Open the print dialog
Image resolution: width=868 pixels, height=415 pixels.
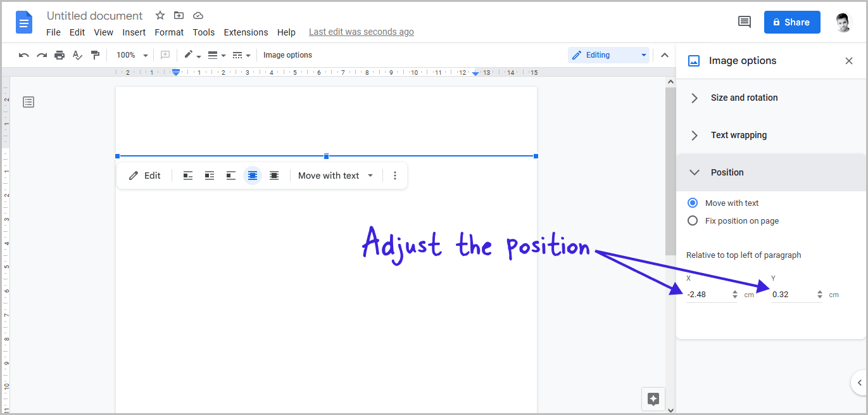pyautogui.click(x=60, y=55)
